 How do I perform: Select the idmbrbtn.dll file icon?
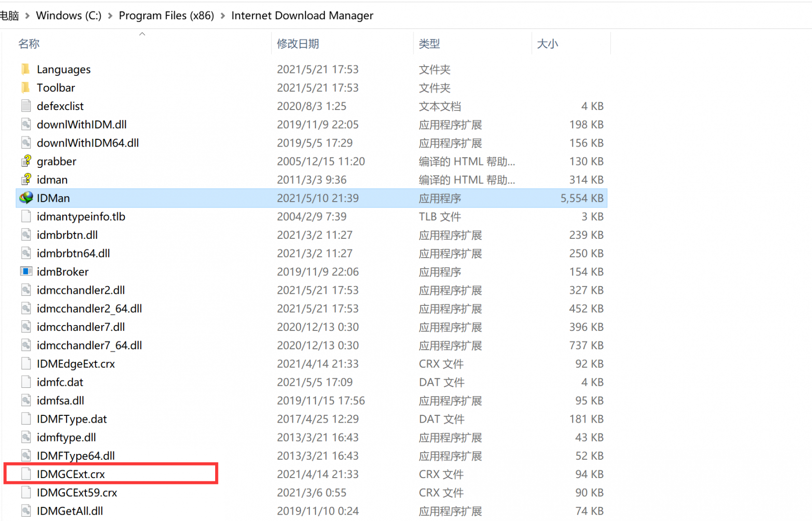tap(26, 235)
